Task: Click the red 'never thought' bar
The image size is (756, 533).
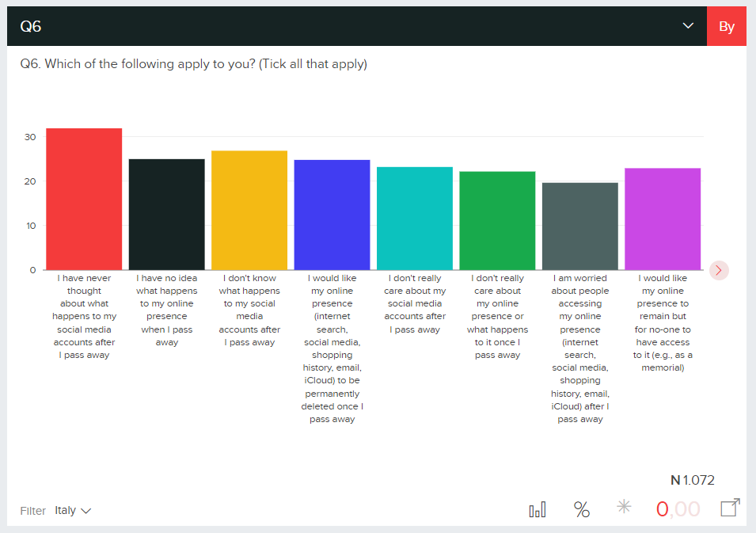Action: coord(84,199)
